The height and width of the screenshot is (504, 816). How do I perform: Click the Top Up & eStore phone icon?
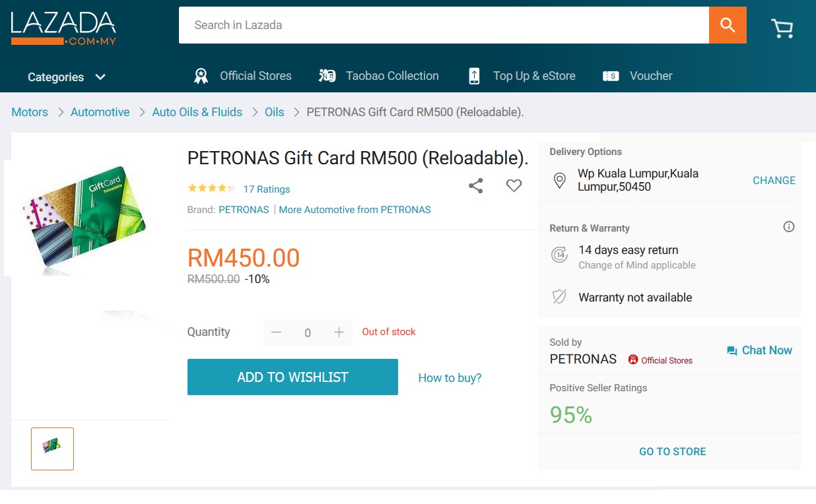(x=474, y=76)
